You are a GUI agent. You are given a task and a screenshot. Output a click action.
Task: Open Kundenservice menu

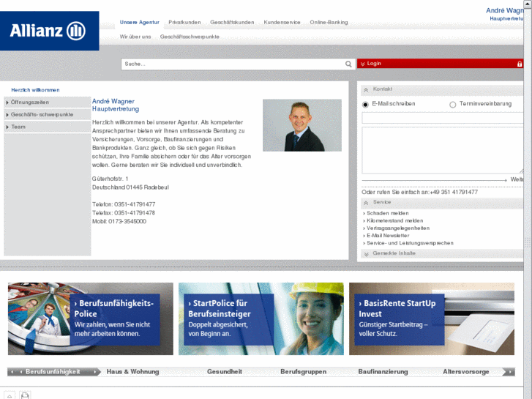tap(282, 22)
